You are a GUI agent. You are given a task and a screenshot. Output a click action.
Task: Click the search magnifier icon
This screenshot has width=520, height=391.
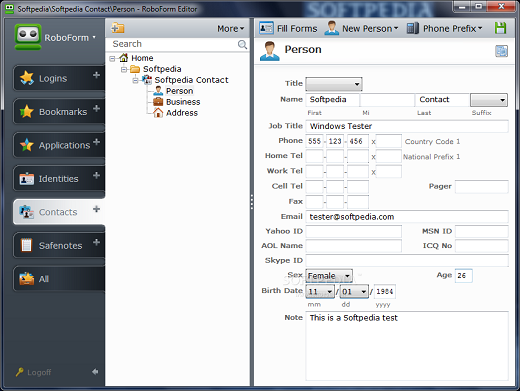(242, 44)
